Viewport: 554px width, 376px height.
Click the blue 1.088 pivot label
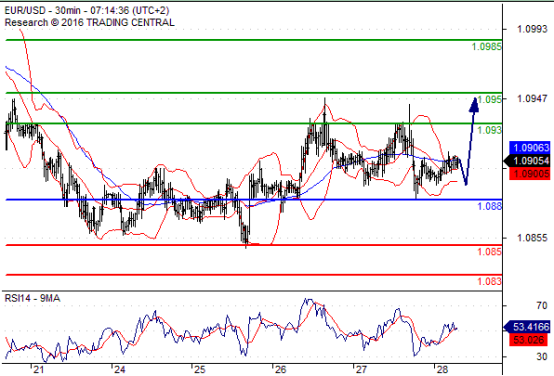(489, 206)
